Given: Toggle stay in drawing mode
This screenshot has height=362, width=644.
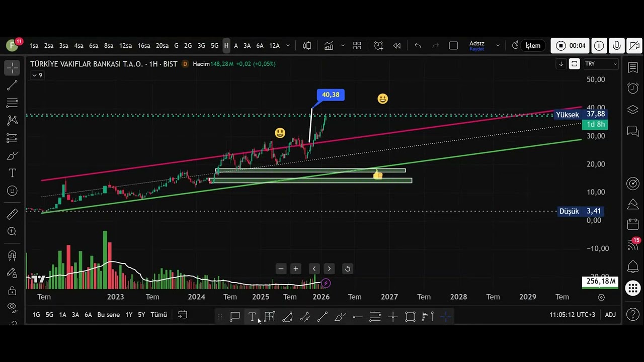Looking at the screenshot, I should 12,273.
